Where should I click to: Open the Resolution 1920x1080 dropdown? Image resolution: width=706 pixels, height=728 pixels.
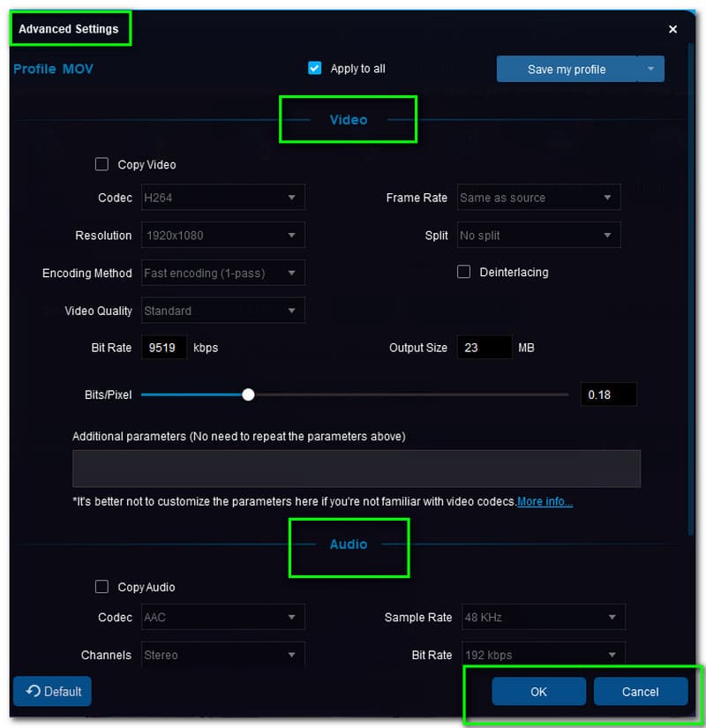tap(222, 236)
